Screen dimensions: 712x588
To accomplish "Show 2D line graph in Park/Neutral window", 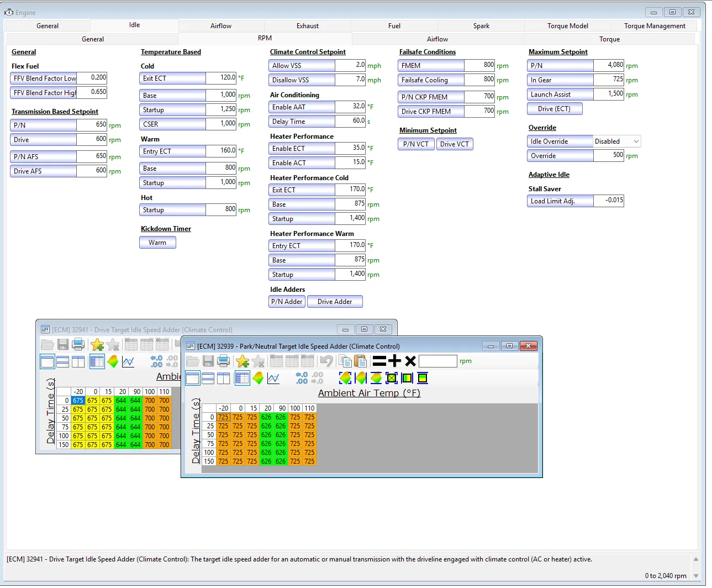I will 273,379.
